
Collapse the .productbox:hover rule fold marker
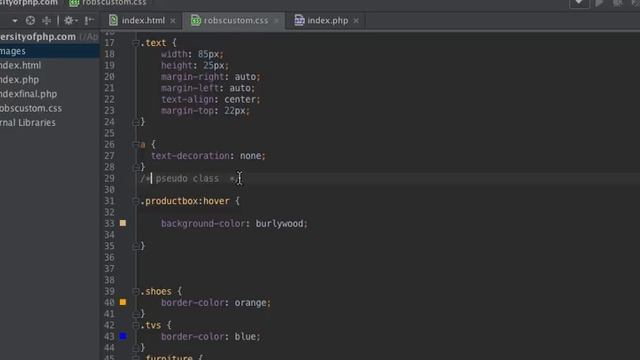point(136,201)
